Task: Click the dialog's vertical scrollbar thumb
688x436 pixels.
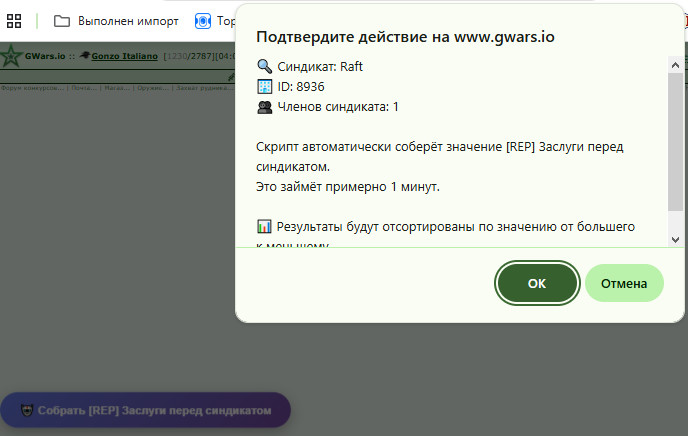Action: pyautogui.click(x=675, y=142)
